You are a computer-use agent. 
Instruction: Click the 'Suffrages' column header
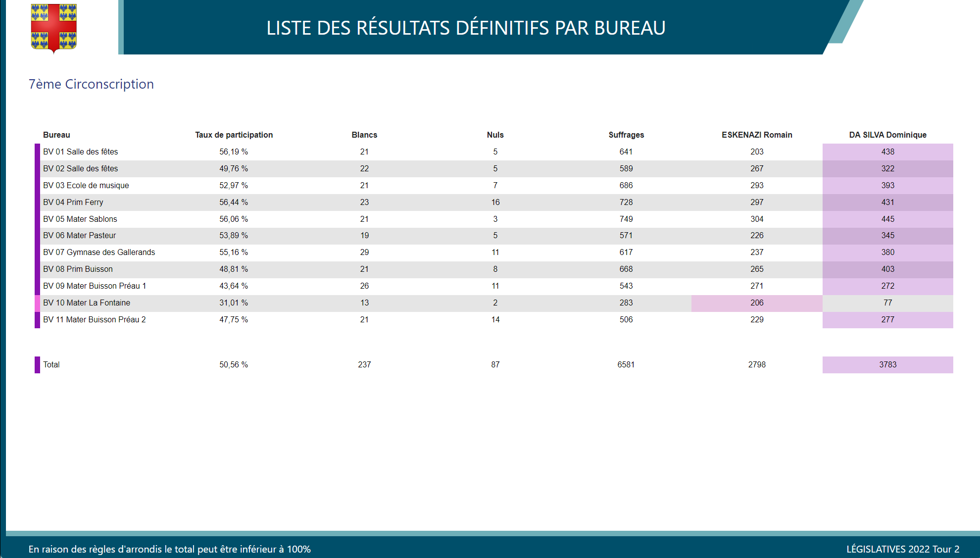pyautogui.click(x=626, y=135)
